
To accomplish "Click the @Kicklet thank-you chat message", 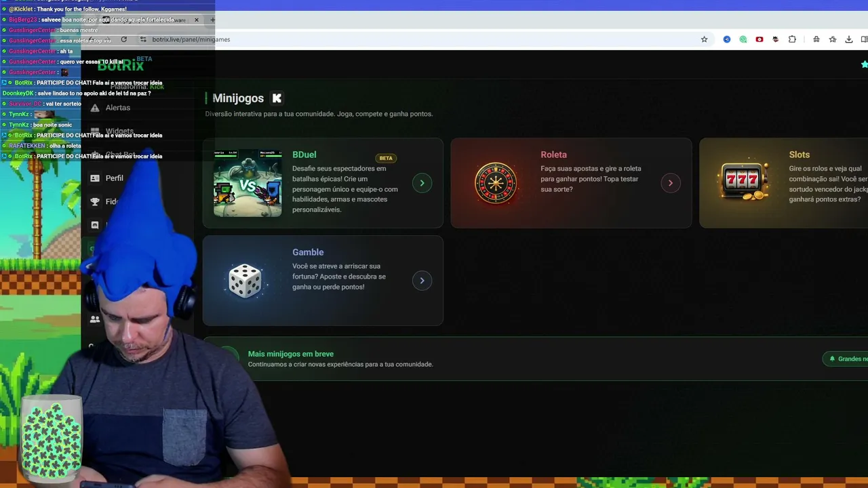I will 64,9.
